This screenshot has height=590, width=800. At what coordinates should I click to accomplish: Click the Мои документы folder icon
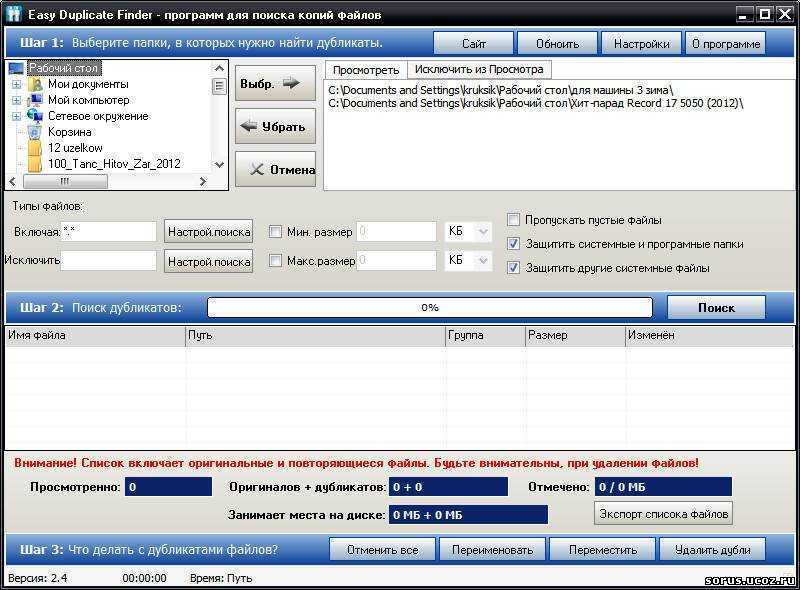point(35,84)
